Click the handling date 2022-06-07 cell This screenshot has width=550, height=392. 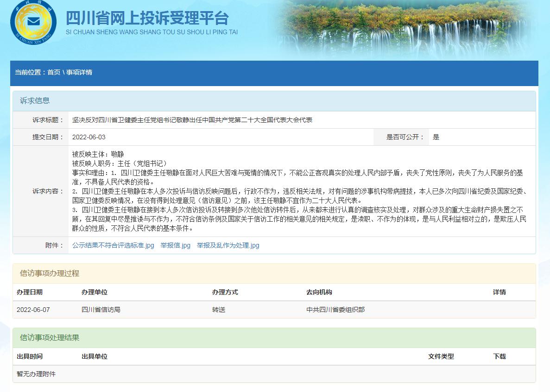pos(33,310)
